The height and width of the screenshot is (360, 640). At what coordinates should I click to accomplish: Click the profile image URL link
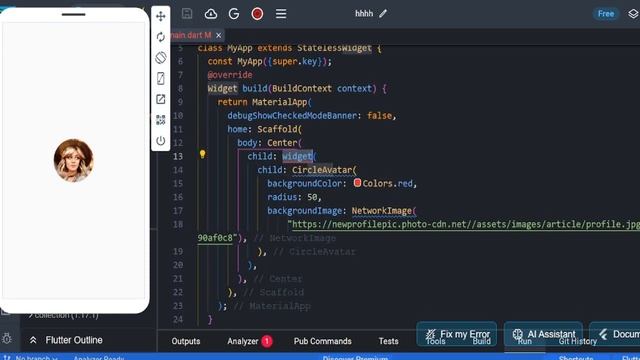tap(465, 224)
